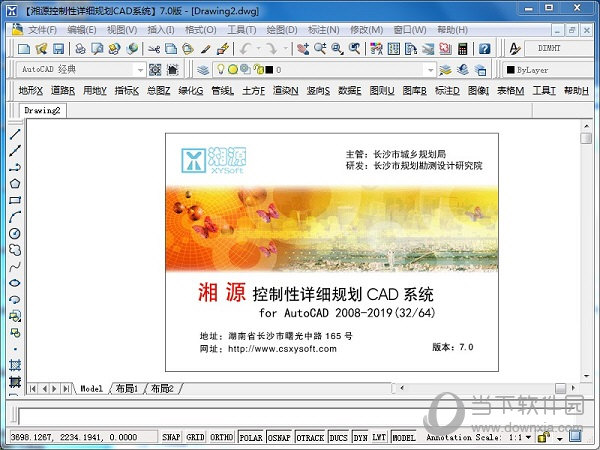Viewport: 600px width, 450px height.
Task: Click the Plot printer icon
Action: (x=80, y=49)
